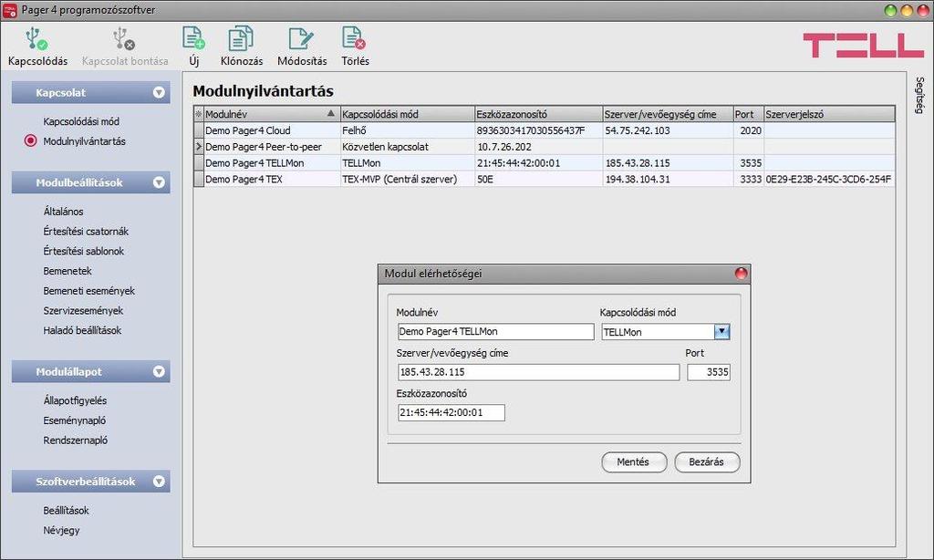Click the 54.75.242.103 server address cell
Screen dimensions: 934x560
pyautogui.click(x=668, y=130)
